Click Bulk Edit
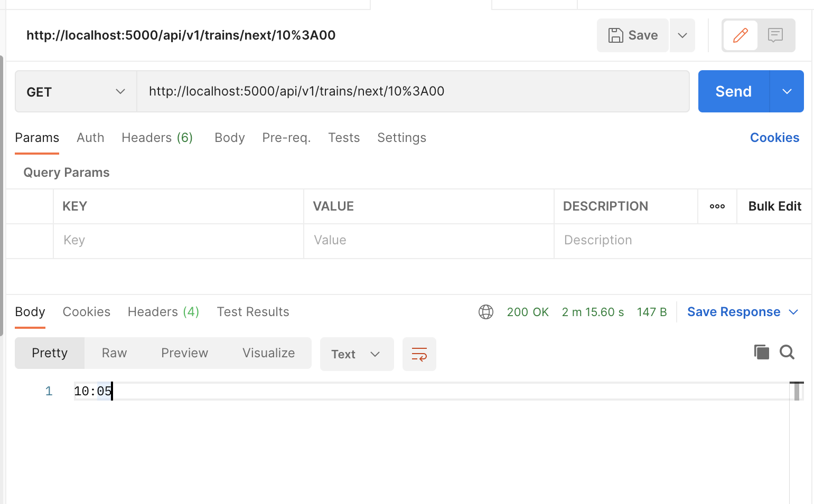The image size is (814, 504). pyautogui.click(x=775, y=206)
